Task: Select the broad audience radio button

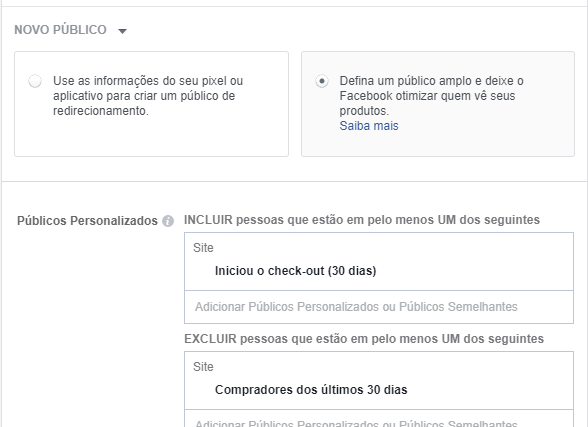Action: (322, 81)
